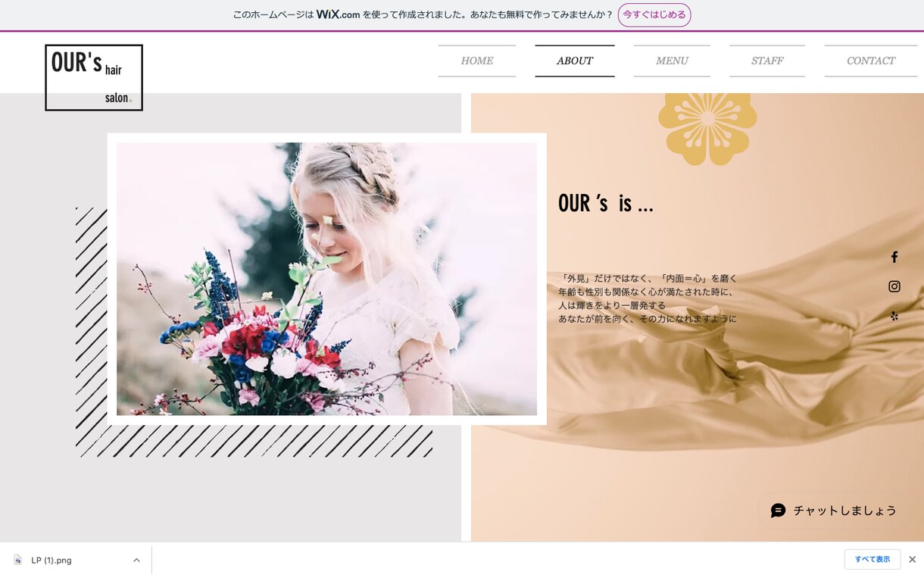Click the line starting あなたが前を向く
This screenshot has width=924, height=578.
(648, 319)
